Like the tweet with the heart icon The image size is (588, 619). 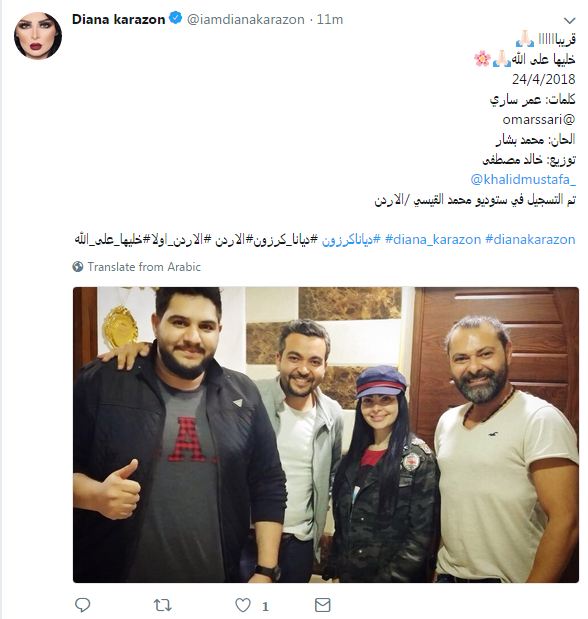pyautogui.click(x=243, y=605)
